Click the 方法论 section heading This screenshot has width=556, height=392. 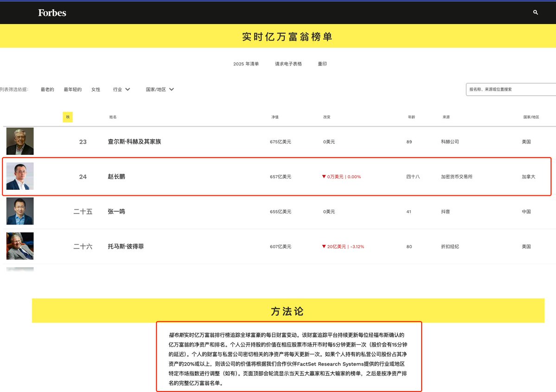tap(287, 311)
